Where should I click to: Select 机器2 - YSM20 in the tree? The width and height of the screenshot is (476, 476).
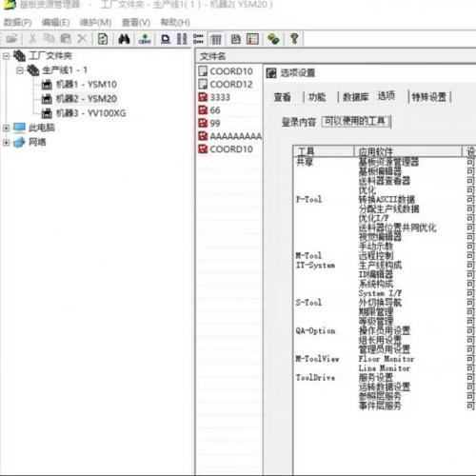pyautogui.click(x=87, y=99)
